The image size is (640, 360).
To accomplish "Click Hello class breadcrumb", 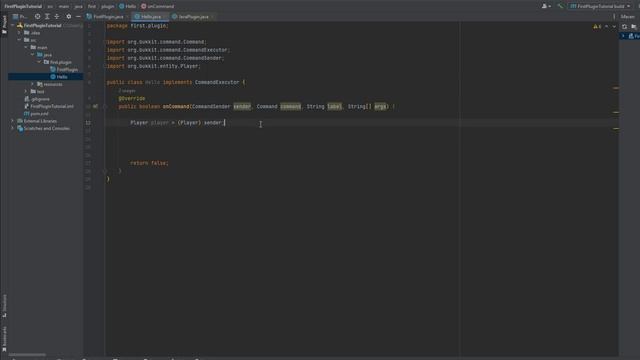I will click(x=127, y=6).
